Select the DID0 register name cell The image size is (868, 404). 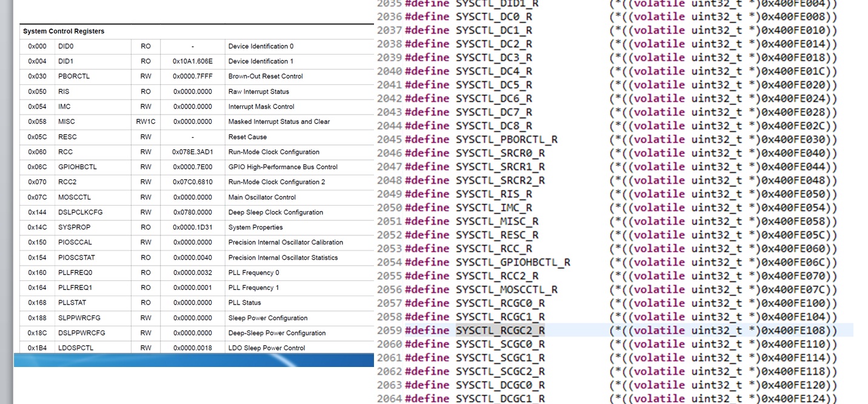[65, 46]
